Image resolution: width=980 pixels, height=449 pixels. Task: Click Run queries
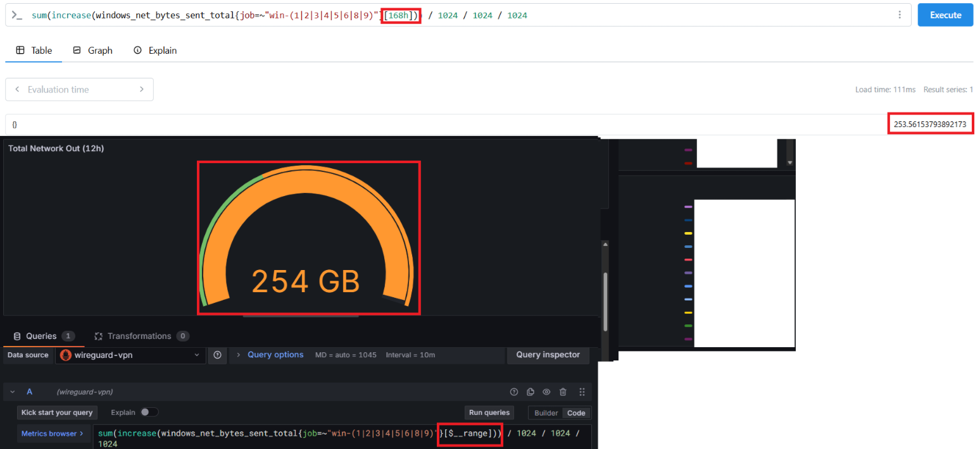(488, 413)
